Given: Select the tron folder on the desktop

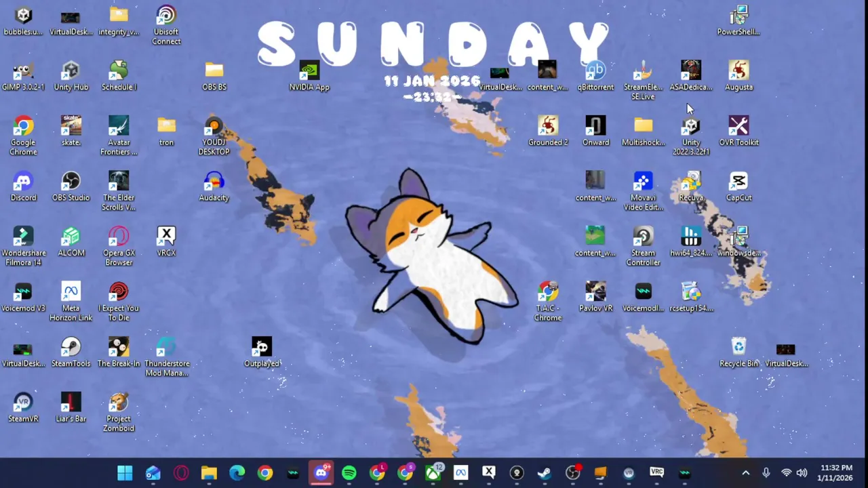Looking at the screenshot, I should pyautogui.click(x=166, y=131).
